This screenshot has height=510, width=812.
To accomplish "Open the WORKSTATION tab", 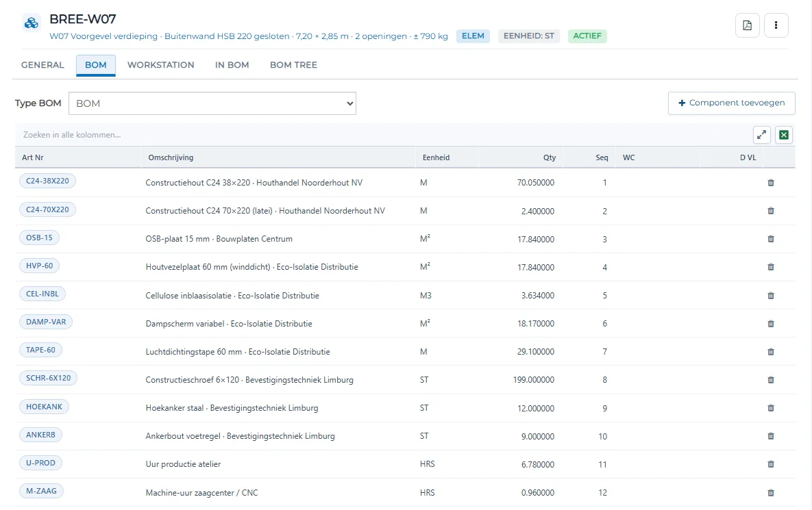I will tap(161, 65).
